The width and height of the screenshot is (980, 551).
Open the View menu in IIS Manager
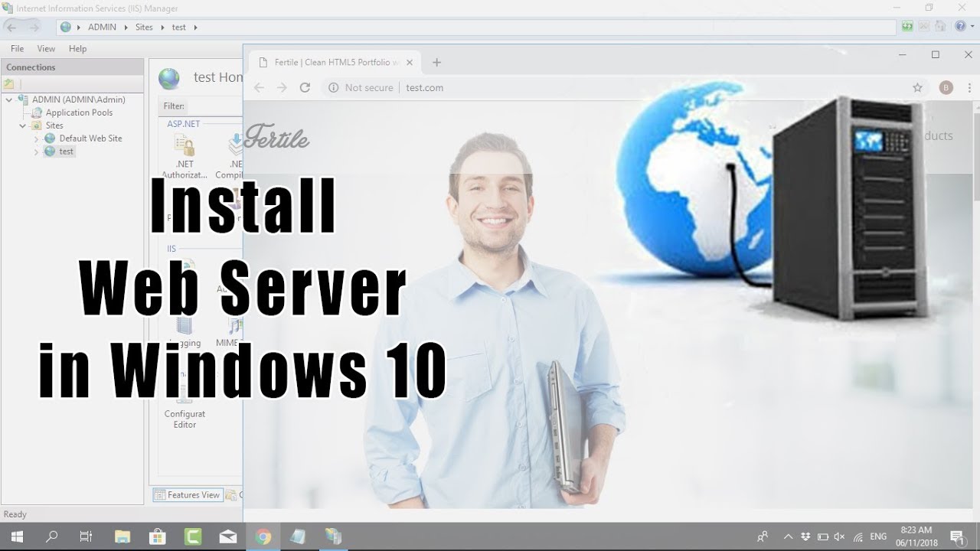point(46,48)
